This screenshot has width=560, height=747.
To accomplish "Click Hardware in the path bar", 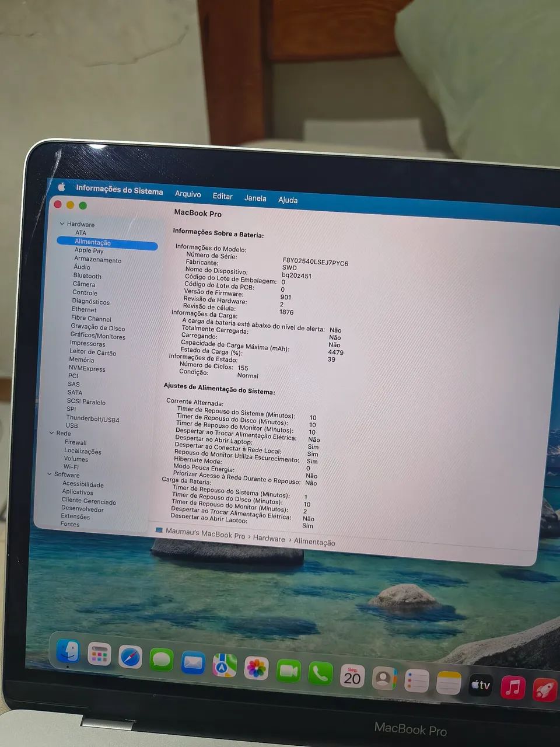I will click(269, 539).
